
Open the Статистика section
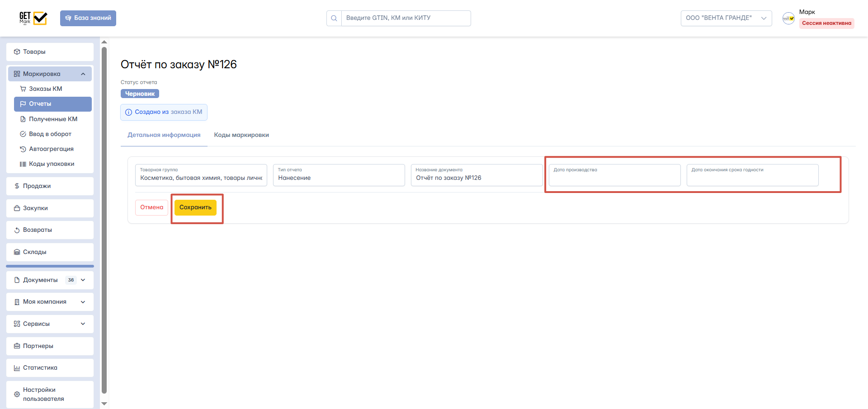pyautogui.click(x=50, y=368)
